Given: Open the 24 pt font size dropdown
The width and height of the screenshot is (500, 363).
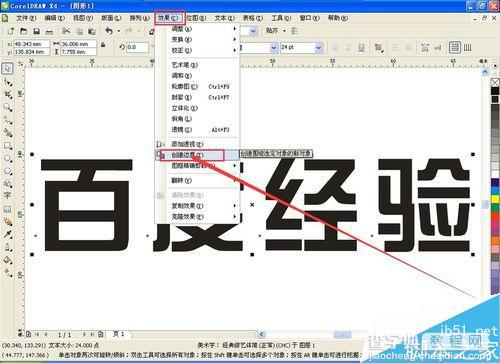Looking at the screenshot, I should [x=319, y=48].
